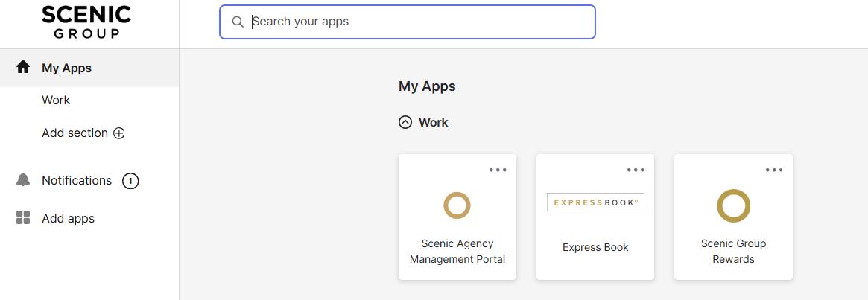This screenshot has width=868, height=300.
Task: Click the Add section link
Action: click(75, 133)
